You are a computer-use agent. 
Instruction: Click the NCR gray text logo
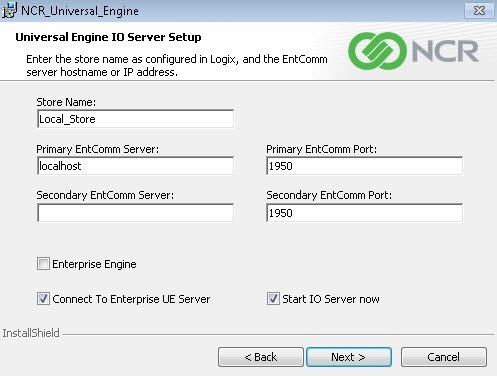point(445,51)
